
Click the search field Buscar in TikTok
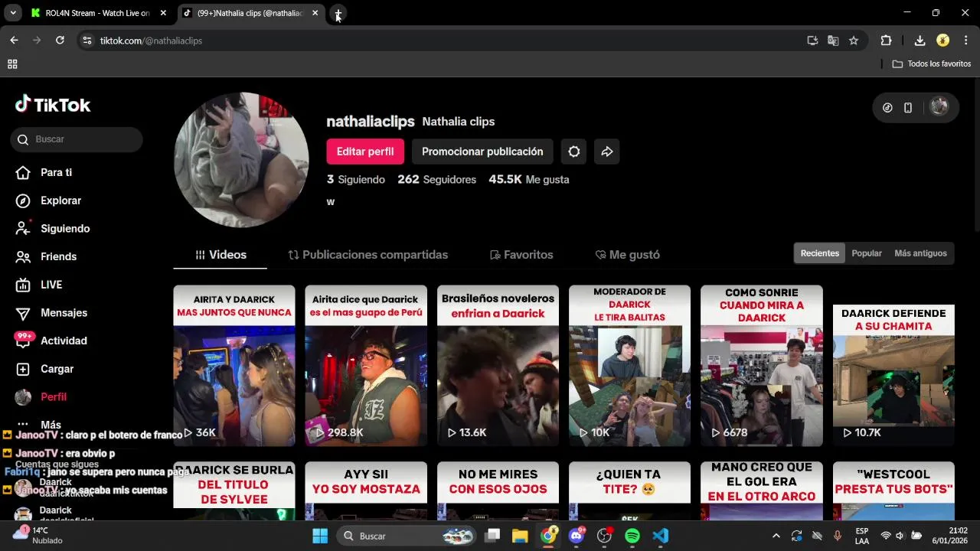[77, 139]
